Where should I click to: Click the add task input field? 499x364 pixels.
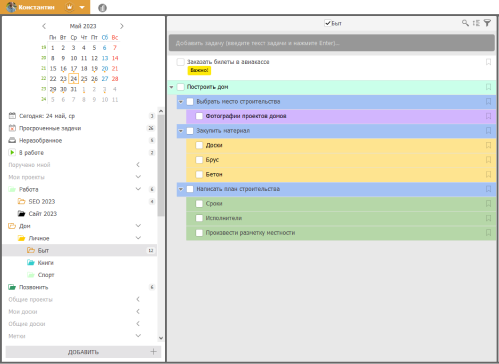pyautogui.click(x=332, y=43)
